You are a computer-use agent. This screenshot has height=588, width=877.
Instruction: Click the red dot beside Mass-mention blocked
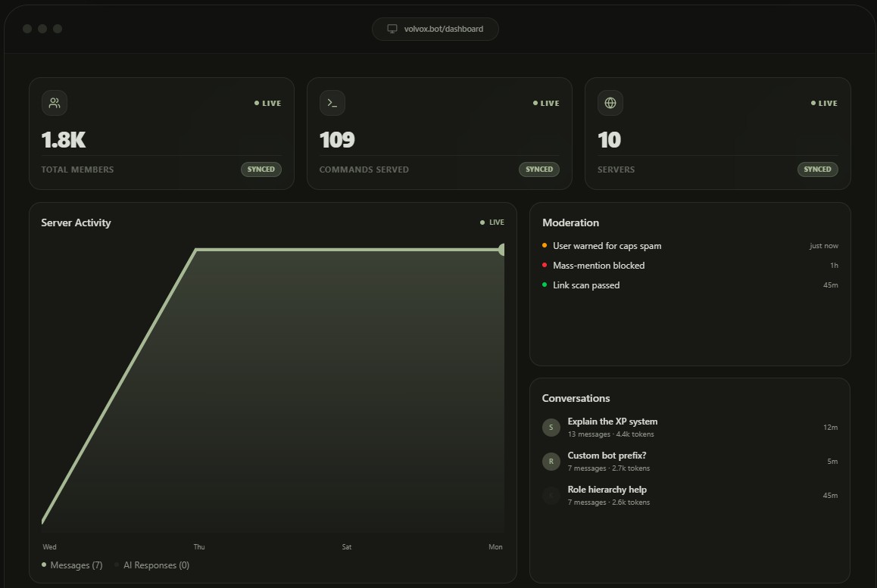click(545, 265)
